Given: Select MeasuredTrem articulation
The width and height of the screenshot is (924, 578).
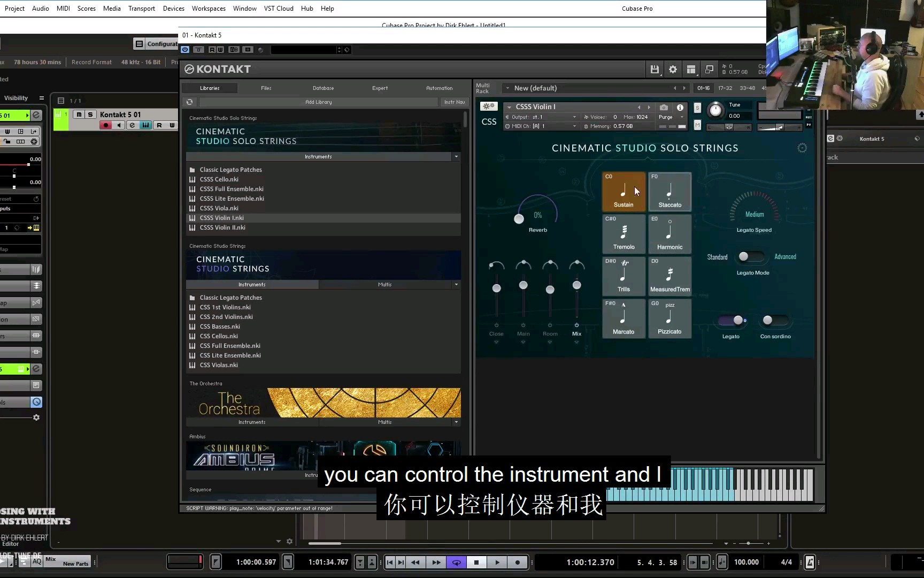Looking at the screenshot, I should point(670,276).
